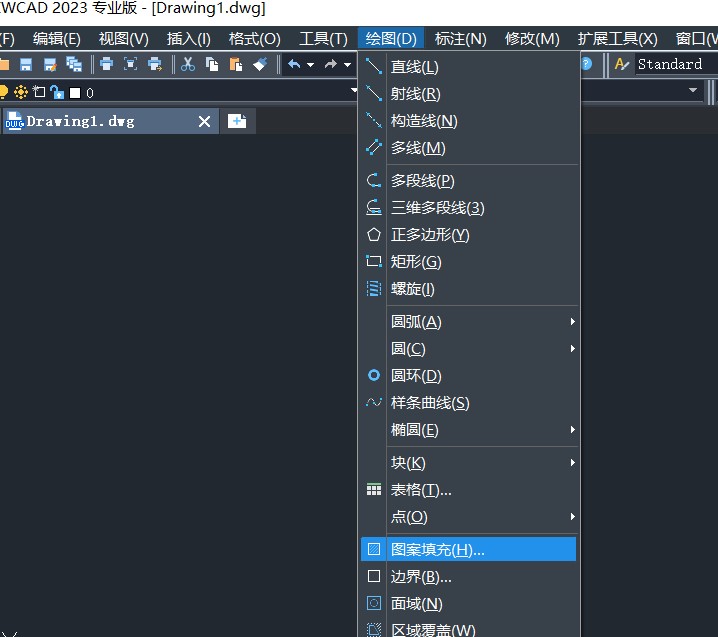Cut selection with the scissors icon
The height and width of the screenshot is (637, 718).
(188, 64)
